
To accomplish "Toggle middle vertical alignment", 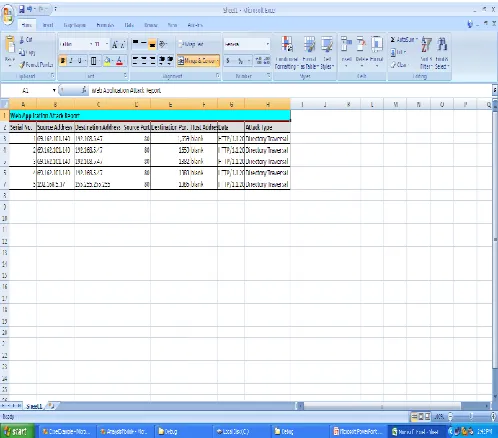I will click(x=144, y=44).
